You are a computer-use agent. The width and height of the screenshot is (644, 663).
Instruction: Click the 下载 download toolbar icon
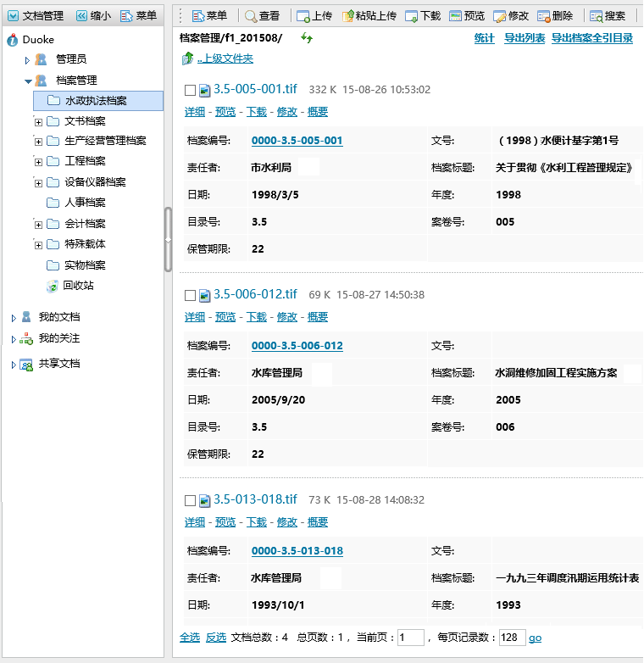tap(411, 16)
